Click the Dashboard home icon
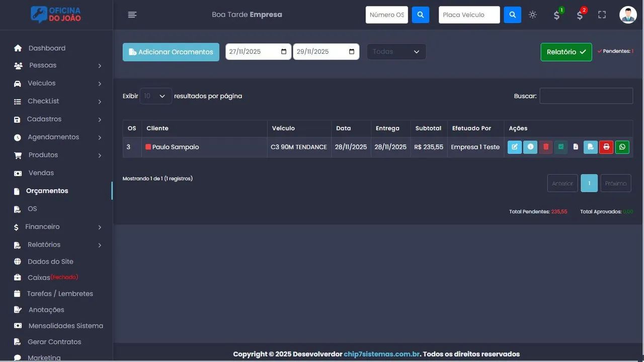The width and height of the screenshot is (644, 362). point(18,48)
